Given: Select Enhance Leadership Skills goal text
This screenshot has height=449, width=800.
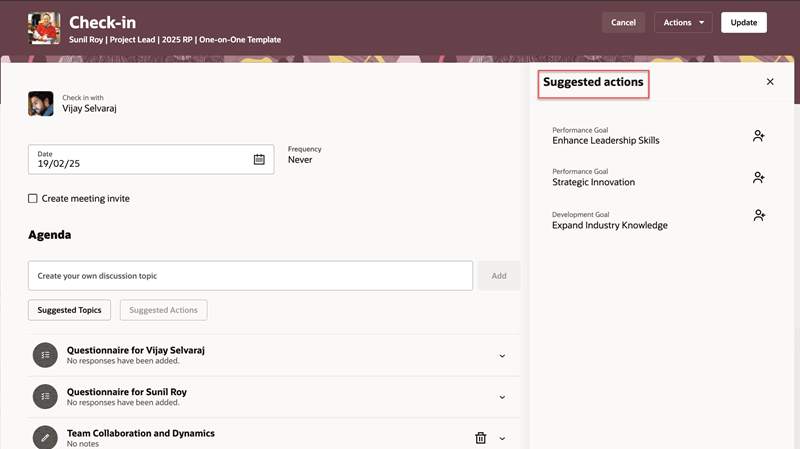Looking at the screenshot, I should (x=606, y=140).
